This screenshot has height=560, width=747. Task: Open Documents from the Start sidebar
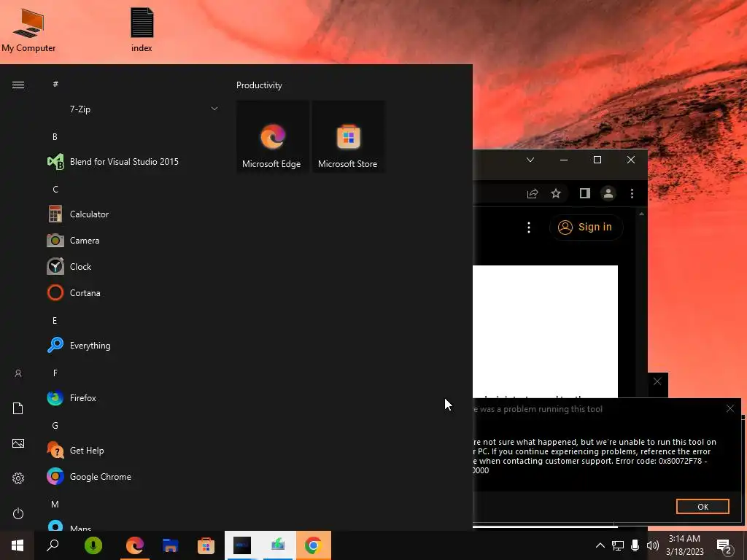18,408
